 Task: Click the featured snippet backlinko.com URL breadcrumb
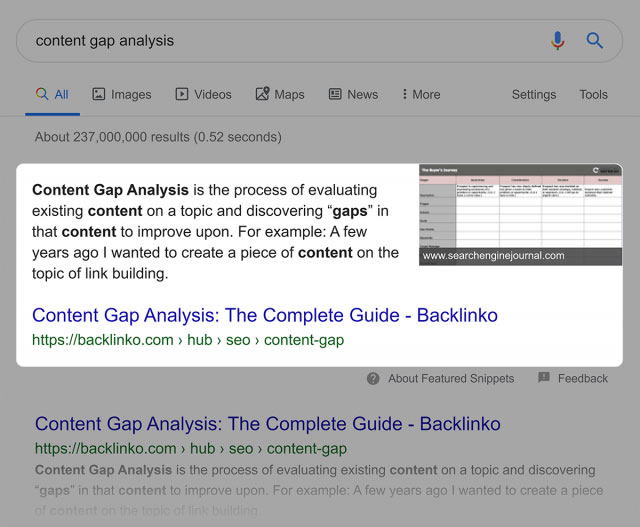[x=188, y=340]
